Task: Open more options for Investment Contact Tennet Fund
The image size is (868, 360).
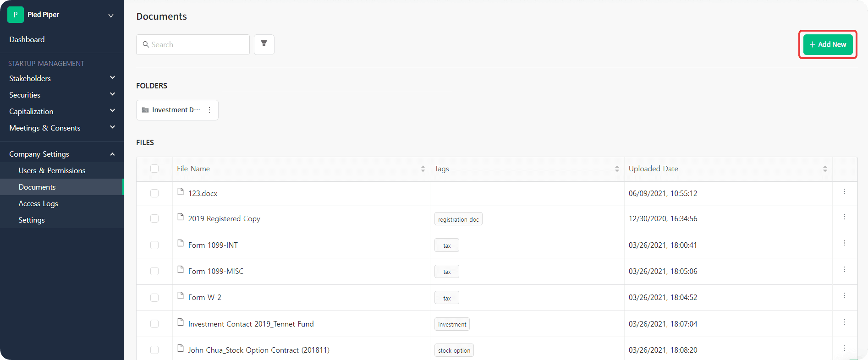Action: click(x=844, y=322)
